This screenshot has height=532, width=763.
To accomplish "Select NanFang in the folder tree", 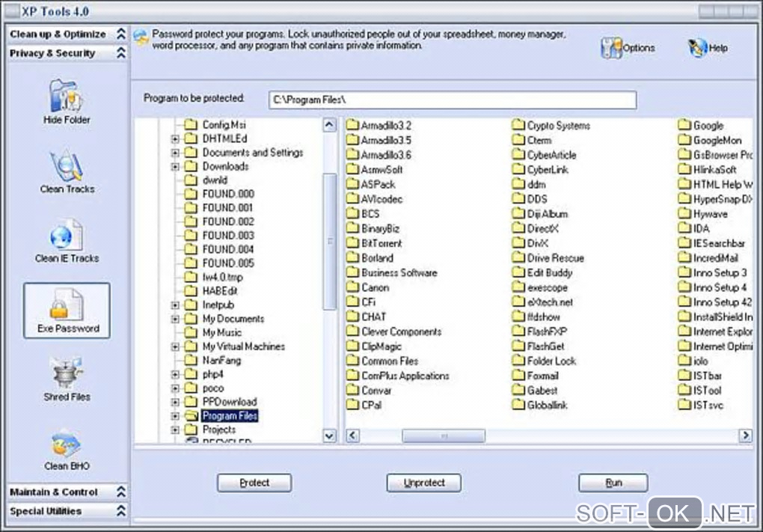I will point(221,360).
